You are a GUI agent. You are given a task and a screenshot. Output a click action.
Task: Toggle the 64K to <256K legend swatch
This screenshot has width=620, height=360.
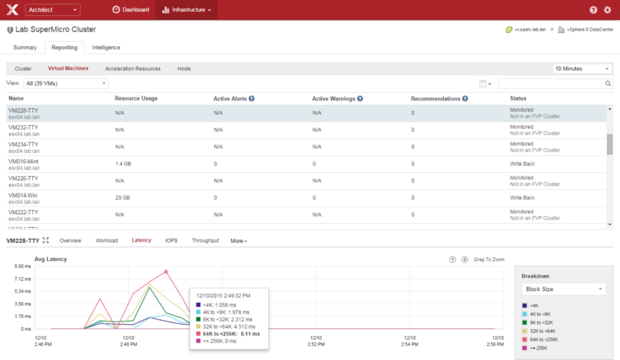coord(524,339)
